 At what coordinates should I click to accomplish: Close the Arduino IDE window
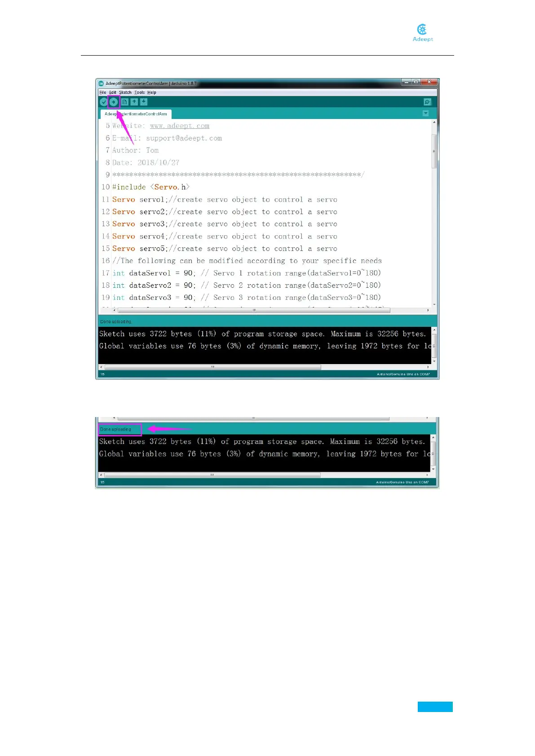429,82
